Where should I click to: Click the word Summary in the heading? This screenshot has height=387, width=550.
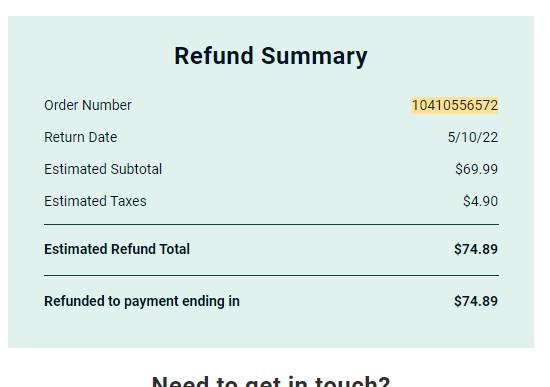[314, 57]
